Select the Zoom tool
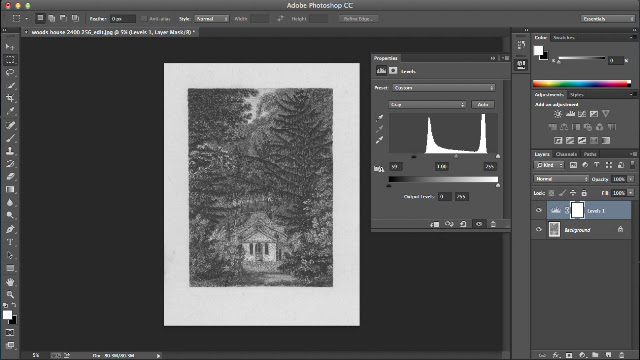Viewport: 640px width, 360px height. tap(10, 294)
